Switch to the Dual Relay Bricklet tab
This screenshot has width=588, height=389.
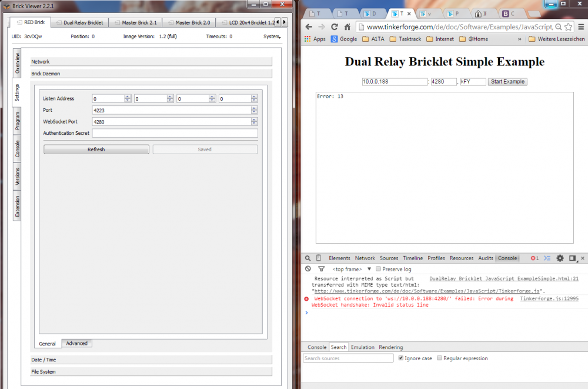[83, 22]
